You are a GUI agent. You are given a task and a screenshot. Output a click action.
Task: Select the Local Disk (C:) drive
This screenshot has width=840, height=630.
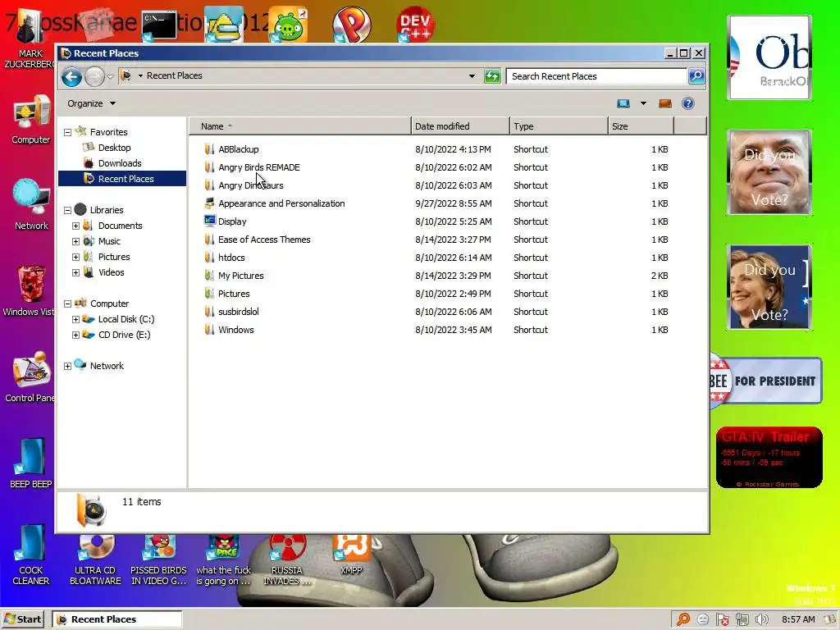coord(126,319)
